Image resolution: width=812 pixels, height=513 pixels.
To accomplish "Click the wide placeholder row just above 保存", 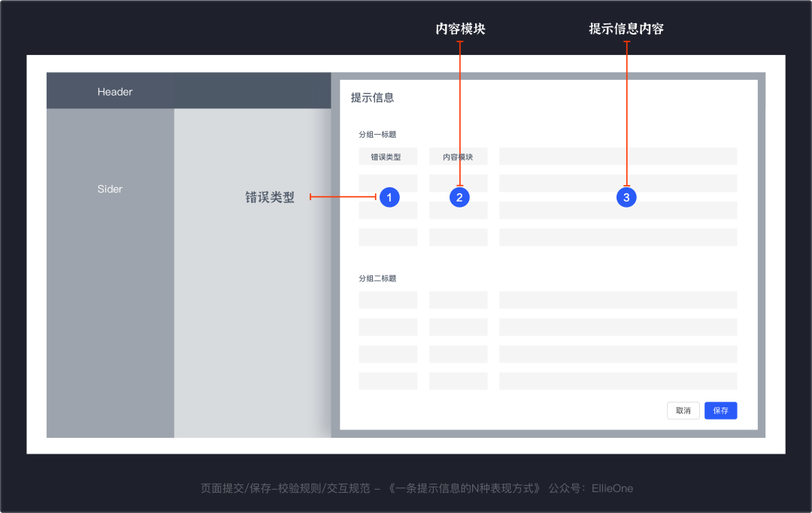I will pos(618,381).
